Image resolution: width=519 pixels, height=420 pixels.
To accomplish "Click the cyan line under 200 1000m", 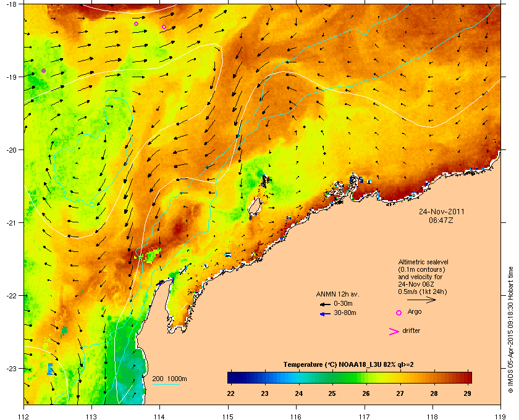I will point(166,384).
